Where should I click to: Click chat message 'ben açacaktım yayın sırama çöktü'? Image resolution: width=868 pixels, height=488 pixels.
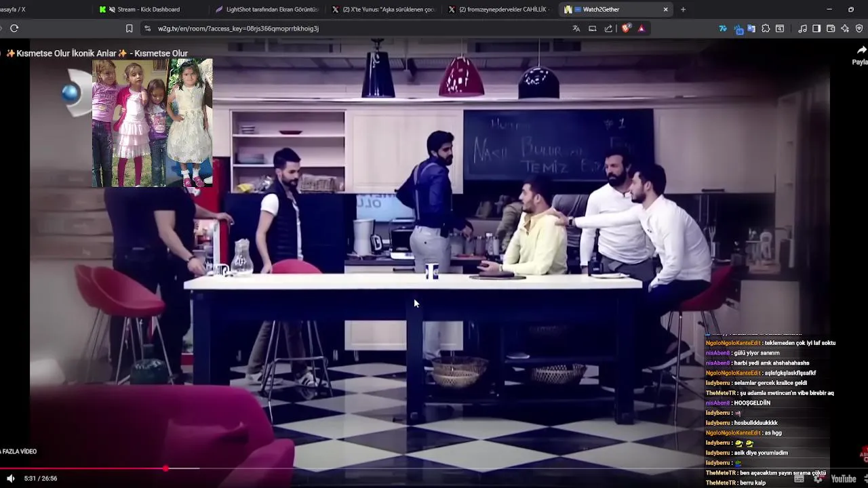(783, 473)
